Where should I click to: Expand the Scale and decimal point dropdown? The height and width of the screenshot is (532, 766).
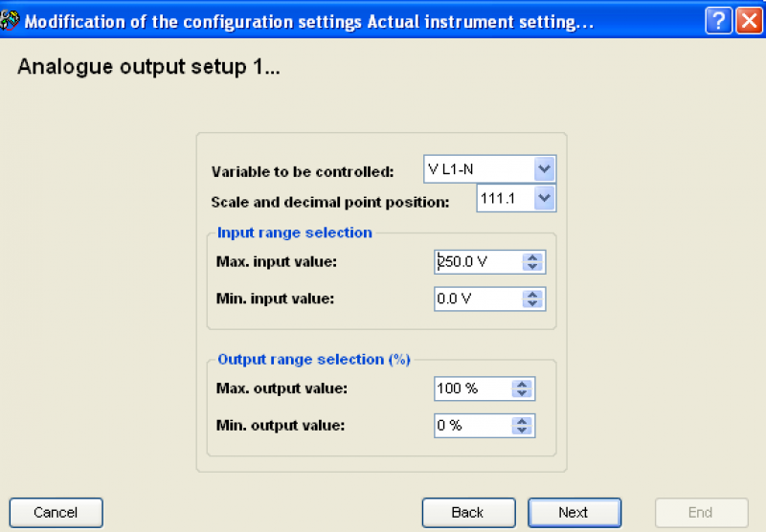[544, 198]
